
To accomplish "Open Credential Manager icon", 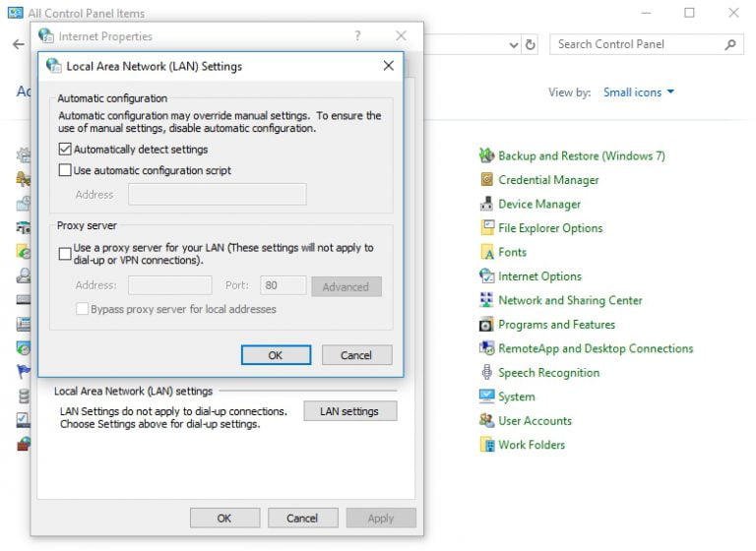I will [486, 180].
